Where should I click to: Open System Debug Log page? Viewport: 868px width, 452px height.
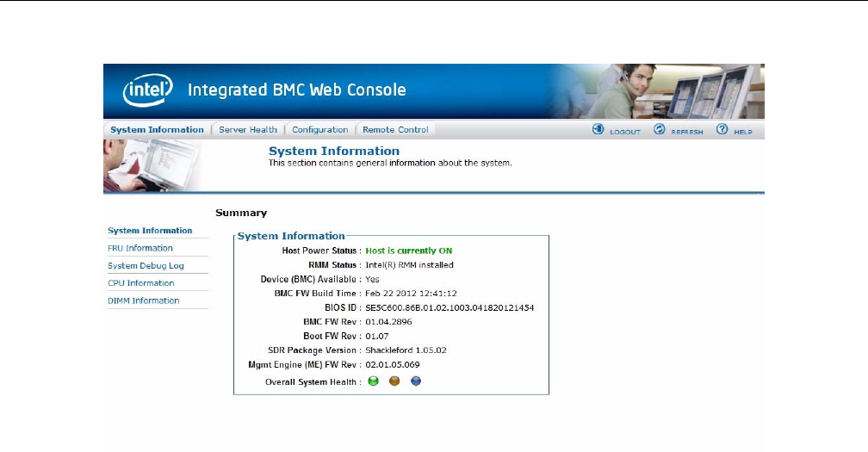click(x=146, y=265)
